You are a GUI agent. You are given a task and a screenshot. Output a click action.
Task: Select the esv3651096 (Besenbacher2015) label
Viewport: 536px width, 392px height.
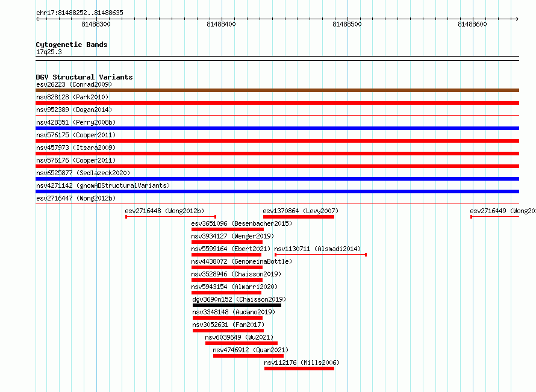[x=242, y=223]
